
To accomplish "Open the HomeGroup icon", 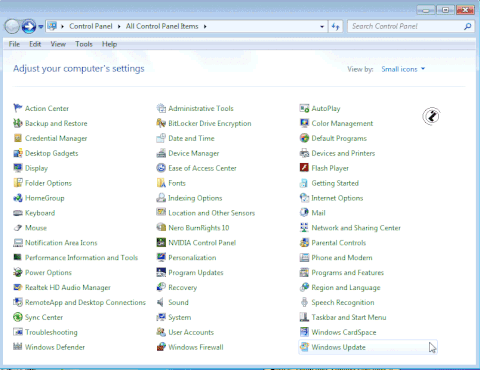I will tap(18, 198).
